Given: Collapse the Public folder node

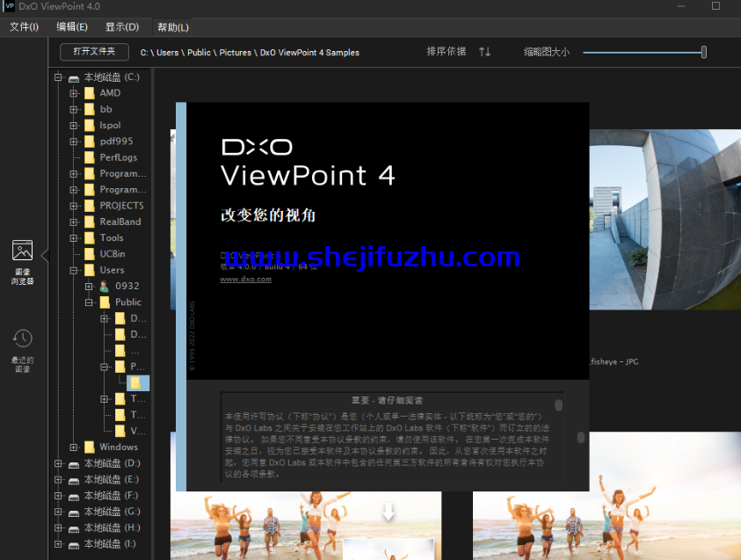Looking at the screenshot, I should point(89,302).
